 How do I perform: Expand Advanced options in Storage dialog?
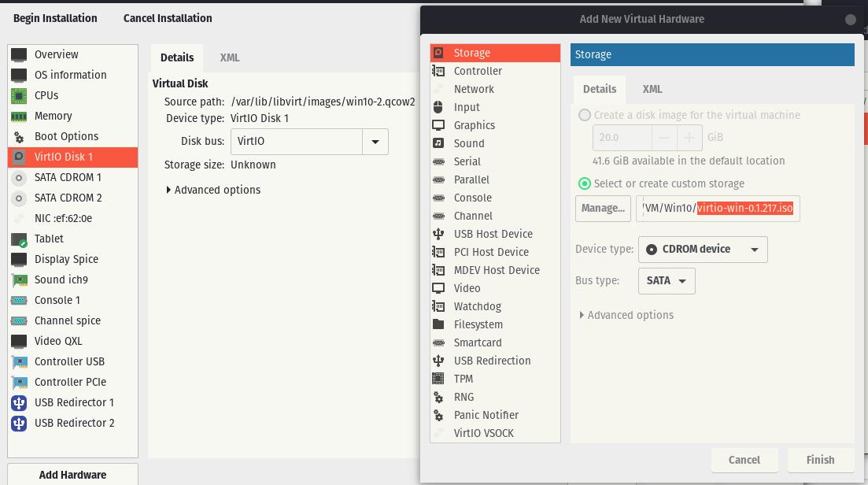[x=626, y=315]
